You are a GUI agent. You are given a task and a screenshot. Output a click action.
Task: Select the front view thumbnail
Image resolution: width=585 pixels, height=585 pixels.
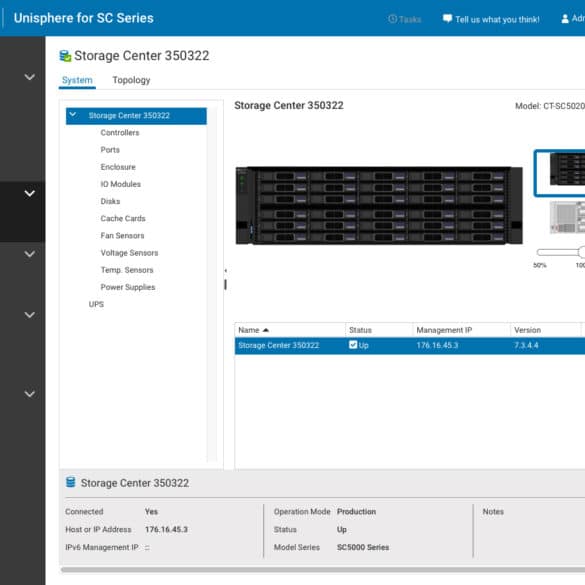(560, 173)
